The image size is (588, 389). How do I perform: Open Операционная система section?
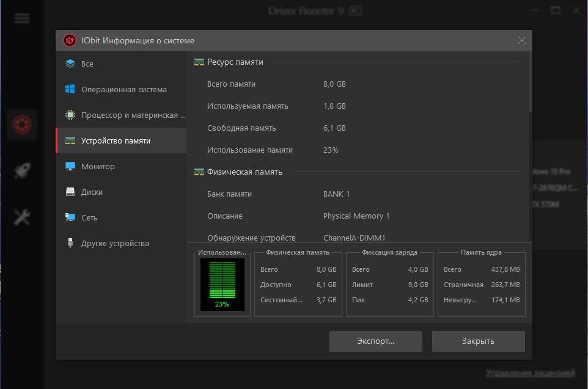pyautogui.click(x=121, y=89)
